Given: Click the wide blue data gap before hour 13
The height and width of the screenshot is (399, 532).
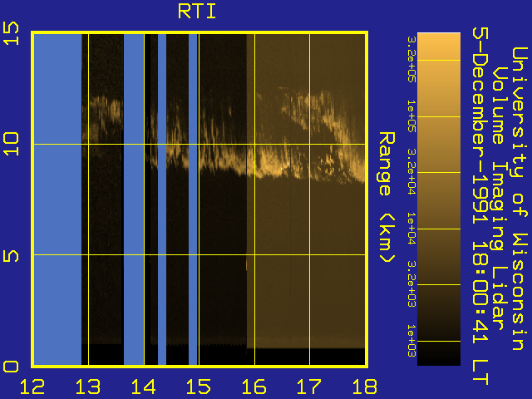Looking at the screenshot, I should (x=57, y=199).
